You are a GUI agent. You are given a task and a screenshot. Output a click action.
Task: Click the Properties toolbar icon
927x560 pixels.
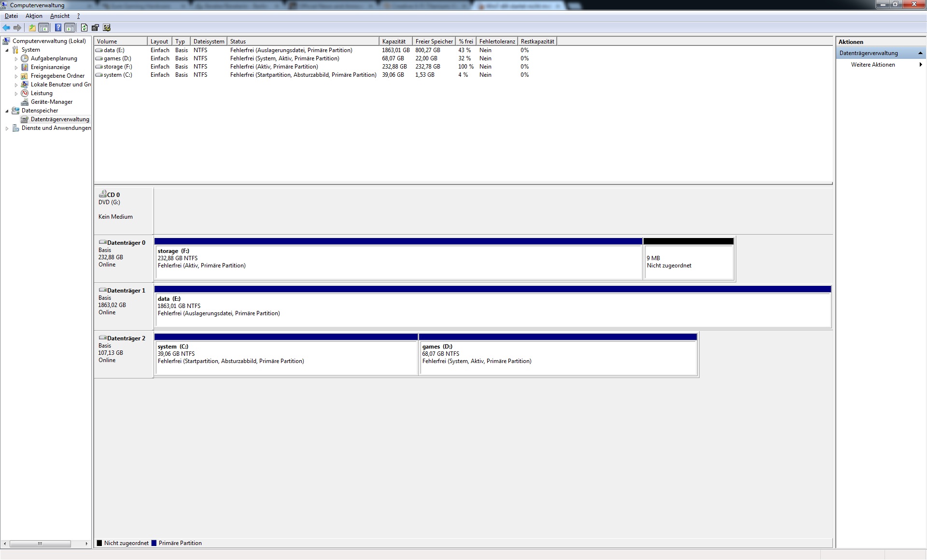coord(95,28)
